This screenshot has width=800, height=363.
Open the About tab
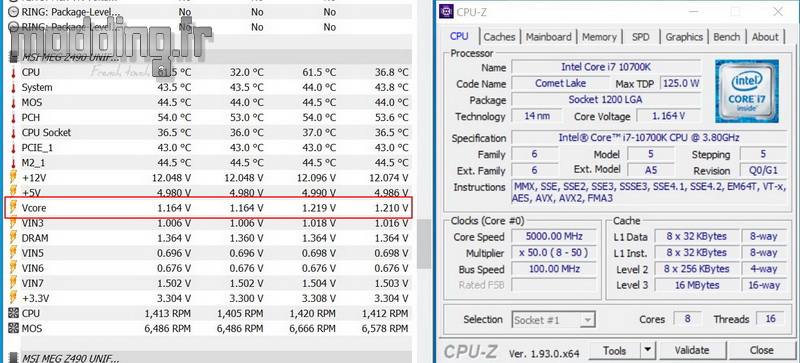765,37
